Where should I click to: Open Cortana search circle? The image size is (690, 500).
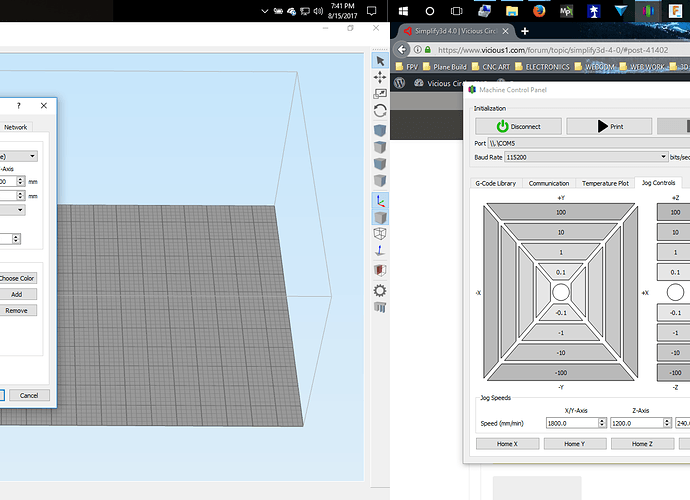point(429,11)
